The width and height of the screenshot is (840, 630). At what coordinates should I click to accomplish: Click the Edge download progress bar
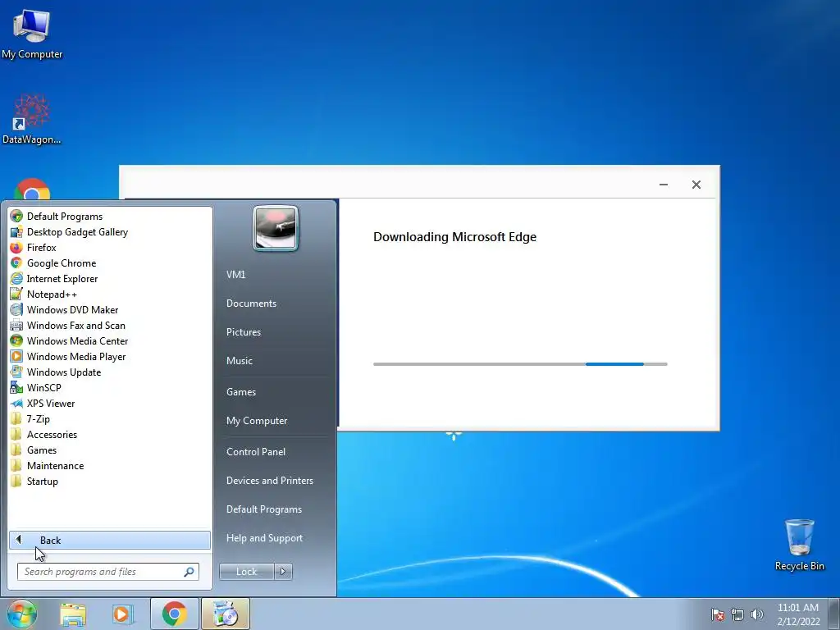coord(520,364)
